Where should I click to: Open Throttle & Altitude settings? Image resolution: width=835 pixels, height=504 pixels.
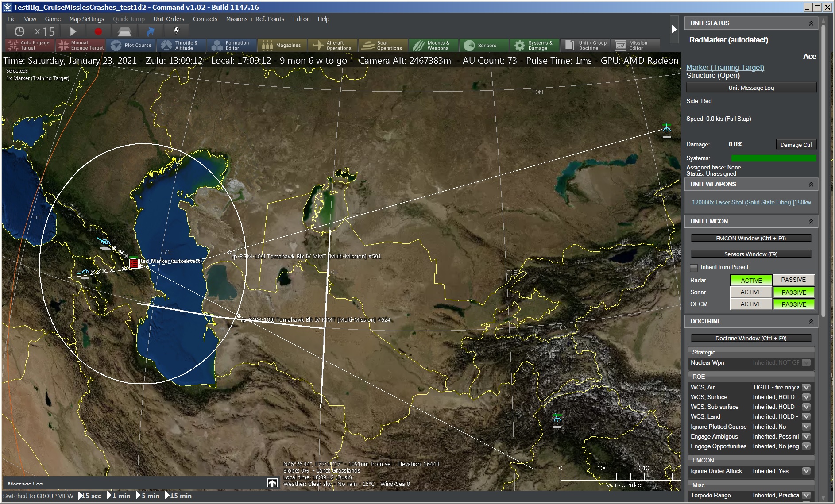pyautogui.click(x=182, y=45)
